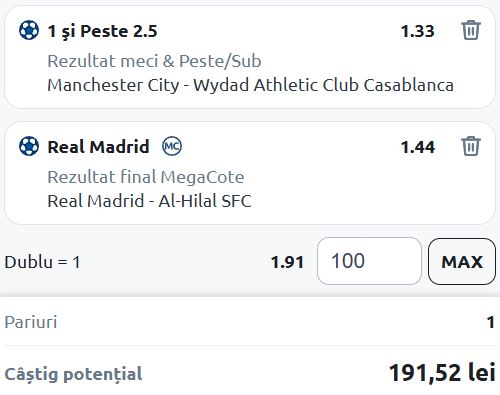Select the 1 și Peste 2.5 bet title
Viewport: 500px width, 395px height.
102,31
